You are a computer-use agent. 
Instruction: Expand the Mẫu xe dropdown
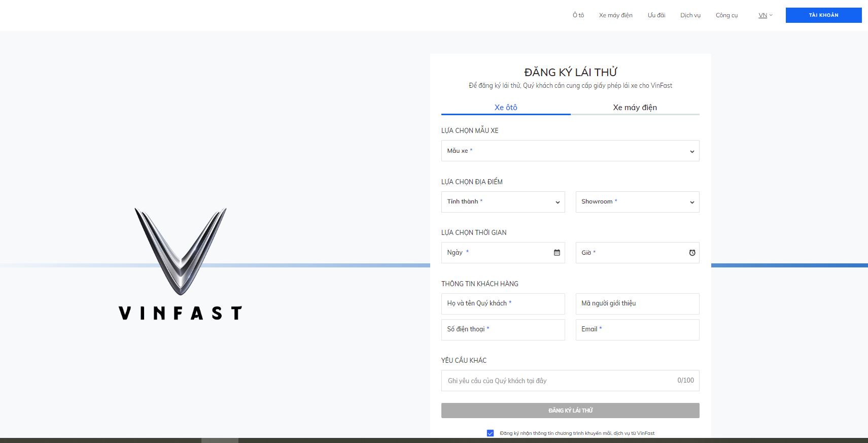tap(570, 151)
